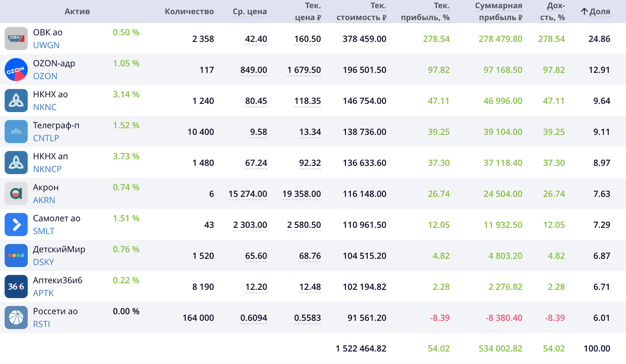This screenshot has height=364, width=626.
Task: Click the НКНХ ао logo next to NKNC
Action: (16, 101)
